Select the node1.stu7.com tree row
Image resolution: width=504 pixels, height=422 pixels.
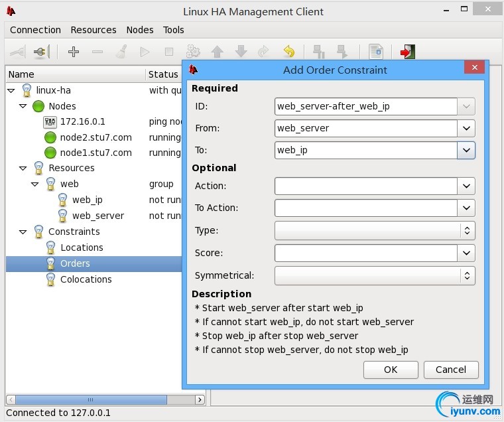click(94, 153)
